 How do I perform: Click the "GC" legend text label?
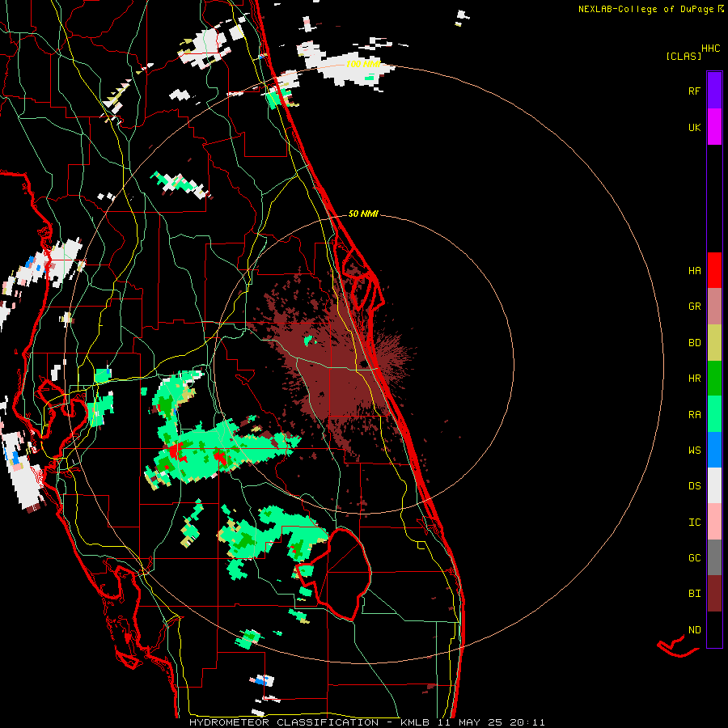(694, 558)
